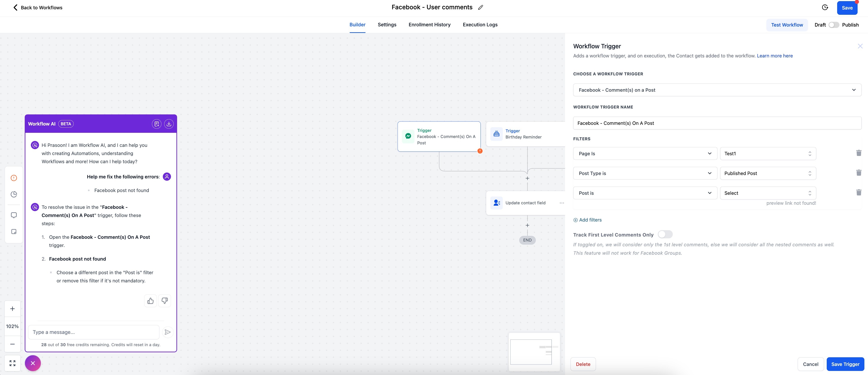The height and width of the screenshot is (375, 868).
Task: Click the download icon in Workflow AI header
Action: tap(169, 124)
